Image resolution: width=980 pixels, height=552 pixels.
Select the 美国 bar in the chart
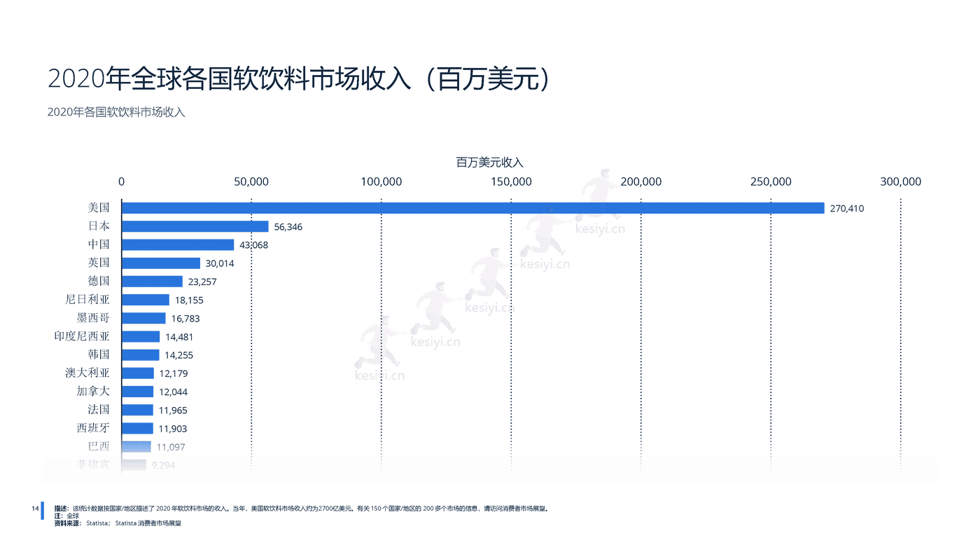(x=473, y=208)
